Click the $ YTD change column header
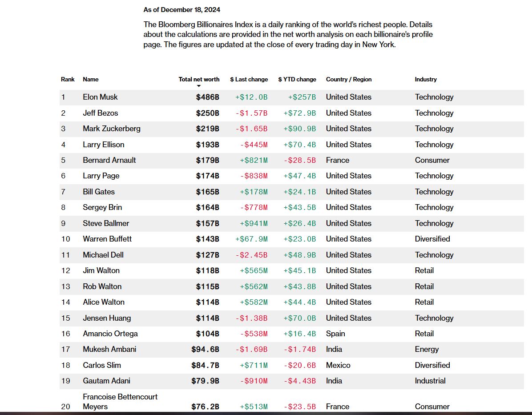Image resolution: width=532 pixels, height=415 pixels. click(x=297, y=79)
